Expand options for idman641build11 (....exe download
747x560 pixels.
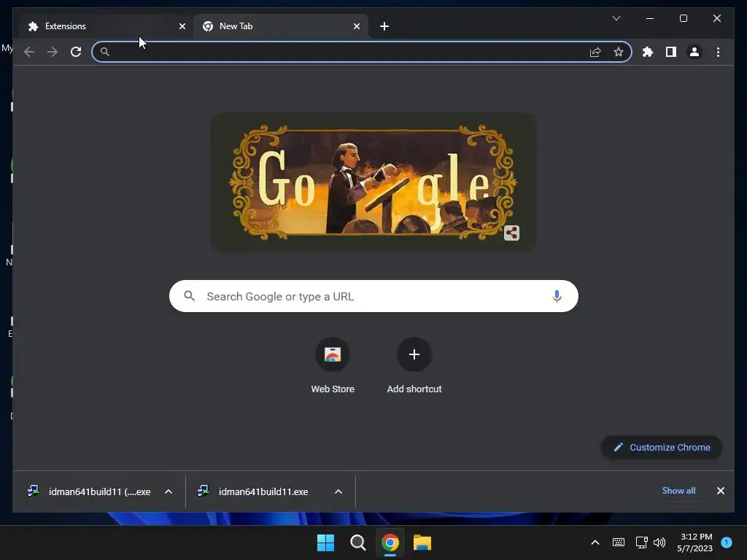[169, 491]
